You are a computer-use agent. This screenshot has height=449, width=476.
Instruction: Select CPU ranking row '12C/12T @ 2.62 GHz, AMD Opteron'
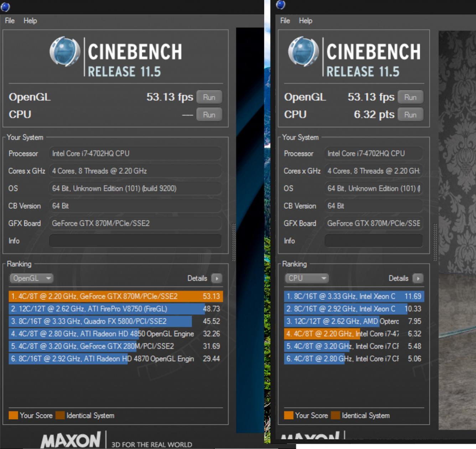(x=354, y=321)
